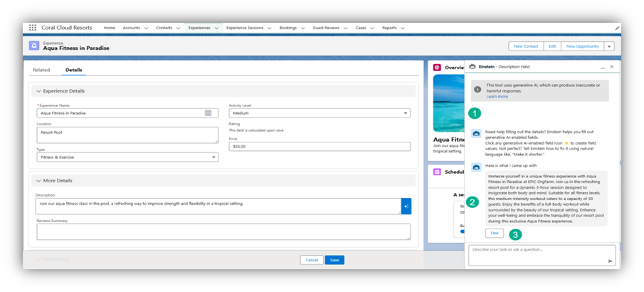Open the Cases tab
The image size is (644, 292).
point(361,28)
